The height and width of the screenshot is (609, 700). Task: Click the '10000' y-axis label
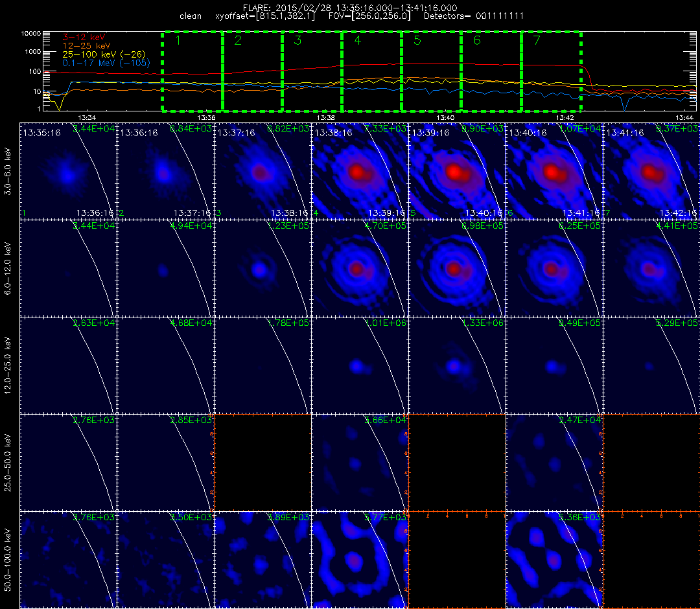31,34
